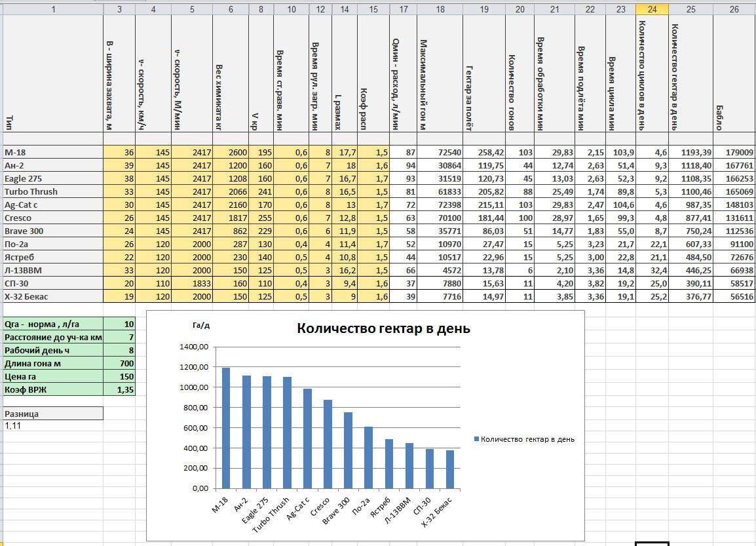Screen dimensions: 756x546
Task: Select the Ястреб row label
Action: (x=53, y=257)
